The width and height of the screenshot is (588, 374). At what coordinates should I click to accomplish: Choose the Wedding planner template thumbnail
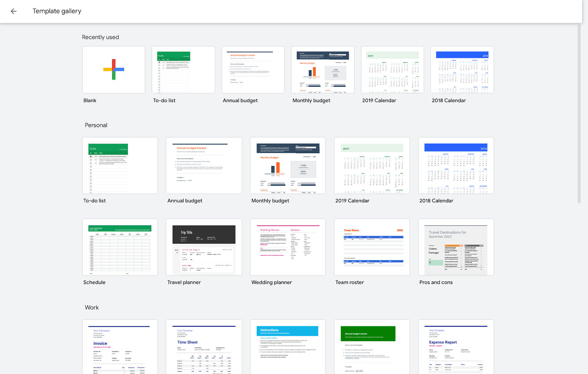(288, 247)
